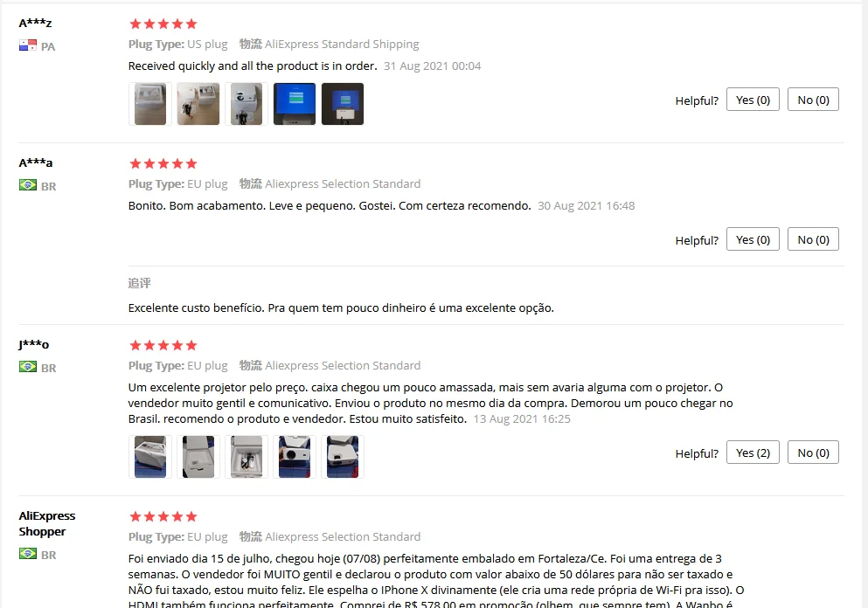Click Brazil flag under J***o

click(x=28, y=367)
